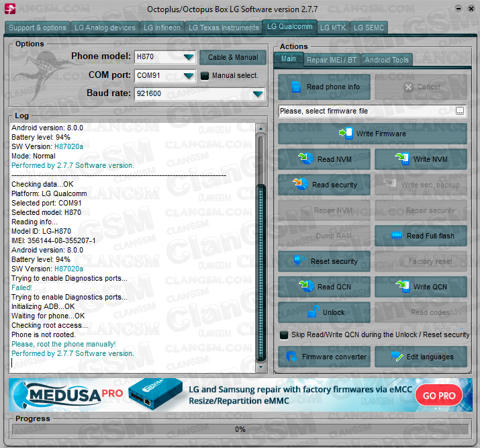Expand the Baud rate dropdown
The height and width of the screenshot is (448, 480).
click(258, 94)
